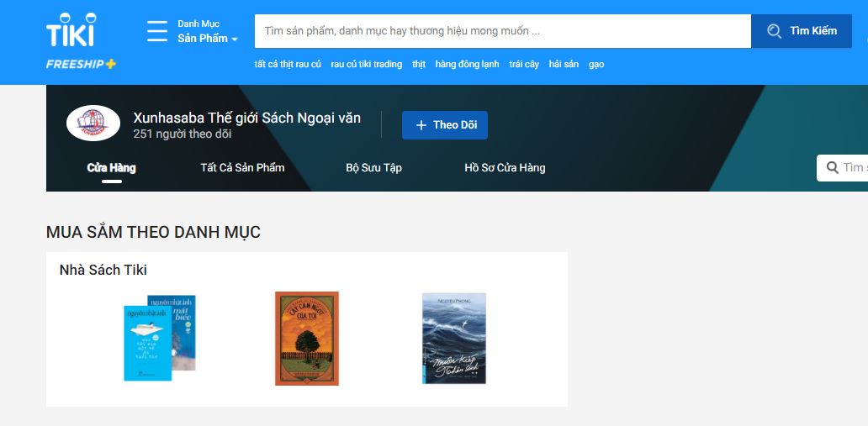The image size is (868, 426).
Task: Follow the store with Theo Dõi button
Action: [444, 125]
